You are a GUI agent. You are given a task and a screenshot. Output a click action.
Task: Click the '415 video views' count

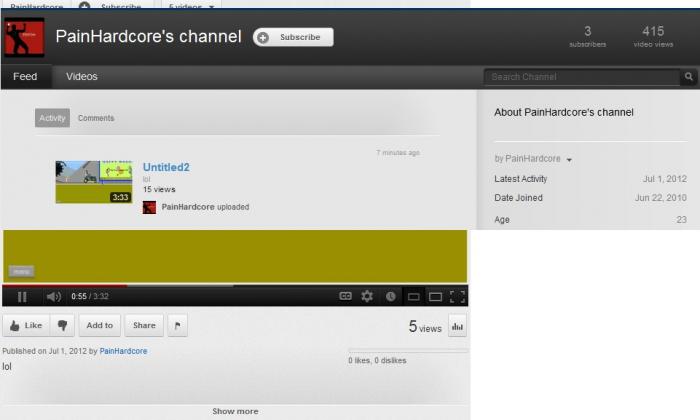(x=653, y=36)
